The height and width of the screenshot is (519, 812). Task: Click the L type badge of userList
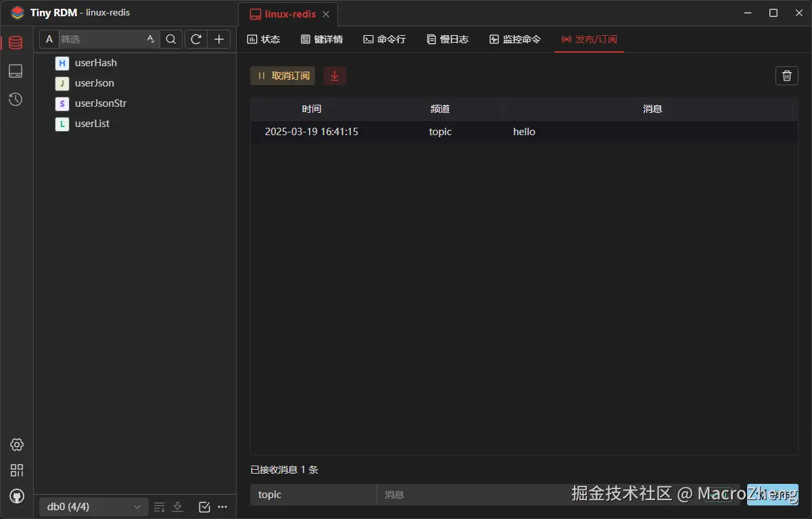tap(62, 124)
